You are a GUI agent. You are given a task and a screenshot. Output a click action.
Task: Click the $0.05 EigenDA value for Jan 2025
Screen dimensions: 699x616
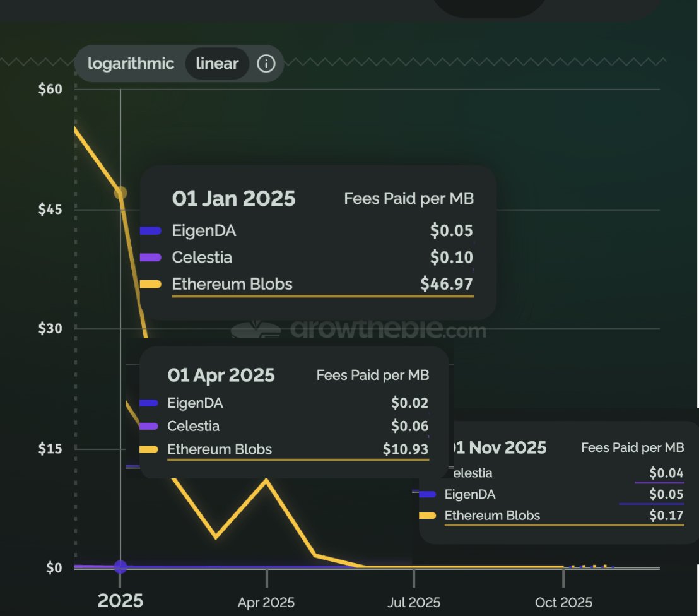452,230
